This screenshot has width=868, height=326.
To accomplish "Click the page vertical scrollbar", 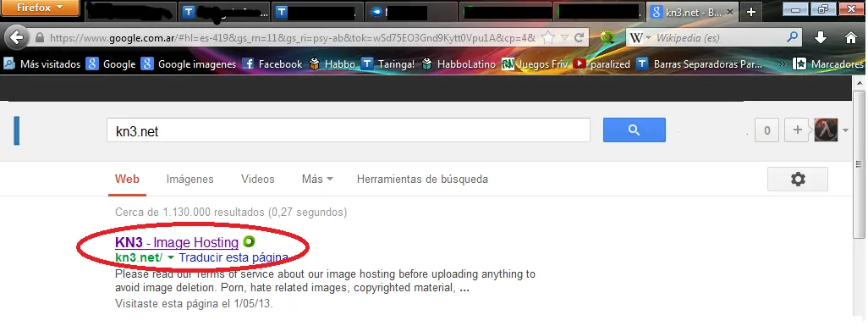I will 859,163.
